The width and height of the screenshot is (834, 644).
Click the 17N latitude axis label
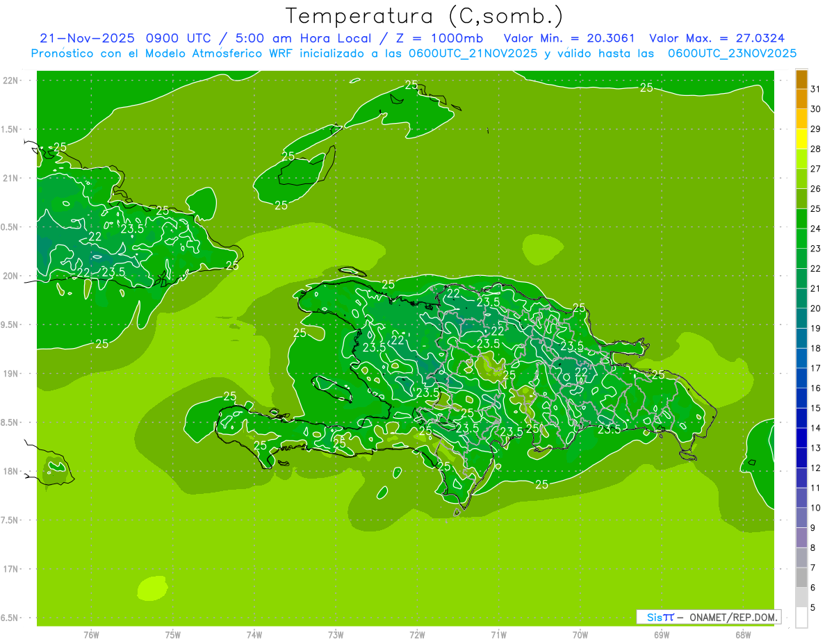12,569
